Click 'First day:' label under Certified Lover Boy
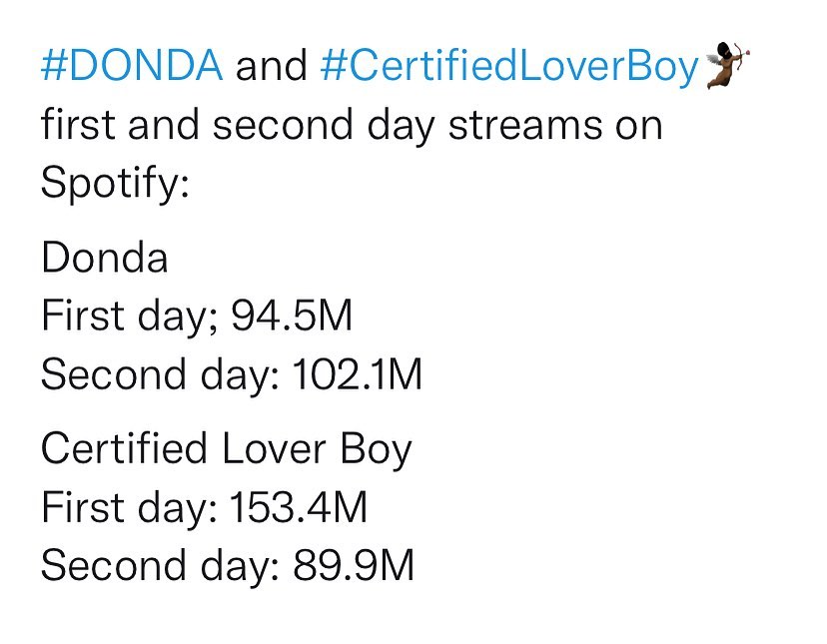The height and width of the screenshot is (644, 827). pyautogui.click(x=129, y=508)
